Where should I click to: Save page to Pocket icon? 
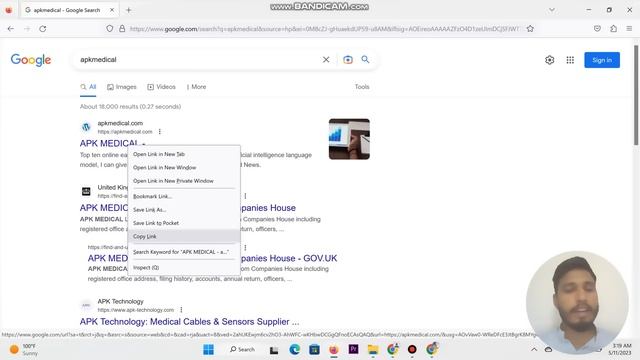[597, 29]
